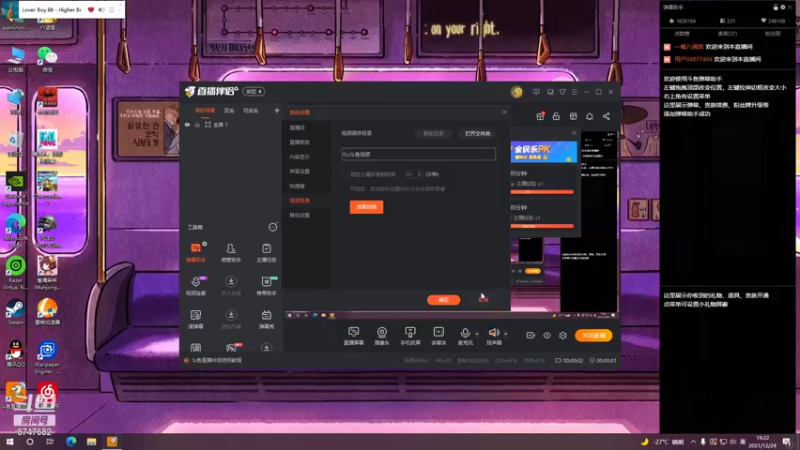Viewport: 800px width, 450px height.
Task: Click the open folder button
Action: pos(478,134)
